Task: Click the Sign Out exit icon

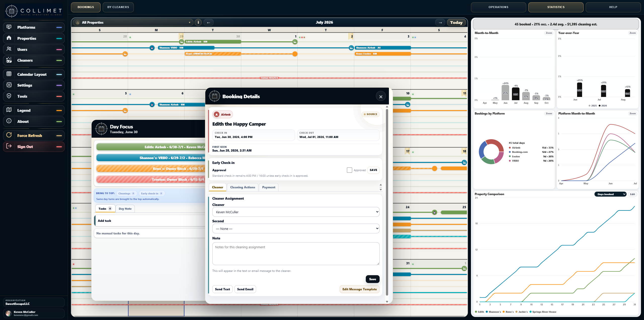Action: pos(9,146)
